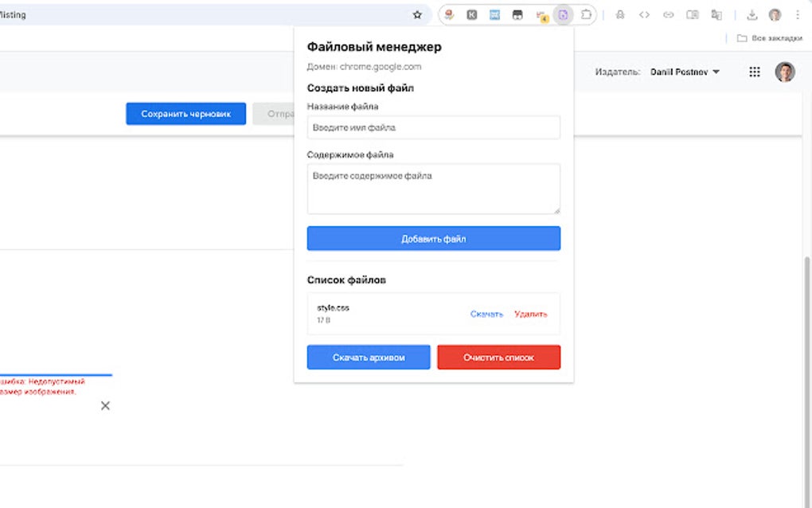
Task: Click Скачать next to style.css
Action: pyautogui.click(x=486, y=314)
